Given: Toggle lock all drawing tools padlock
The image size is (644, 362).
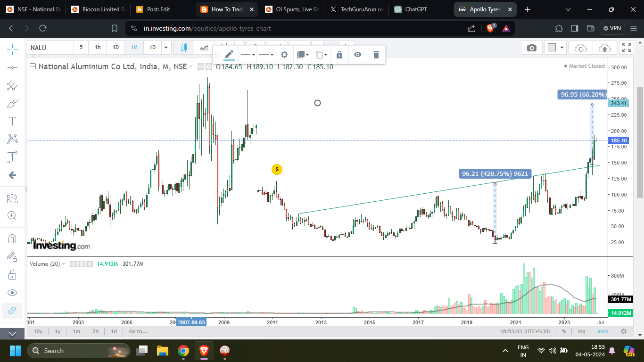Looking at the screenshot, I should (x=12, y=274).
